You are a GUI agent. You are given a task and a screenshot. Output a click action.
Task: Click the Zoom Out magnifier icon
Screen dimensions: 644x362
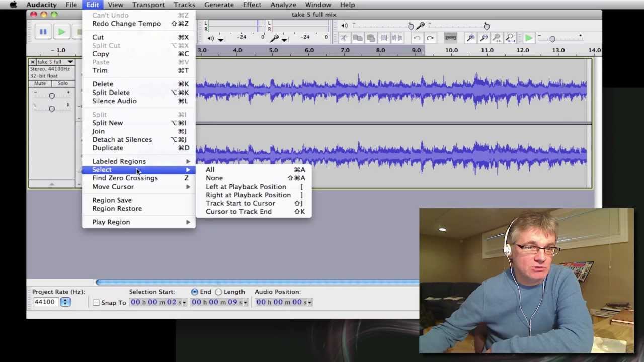484,38
